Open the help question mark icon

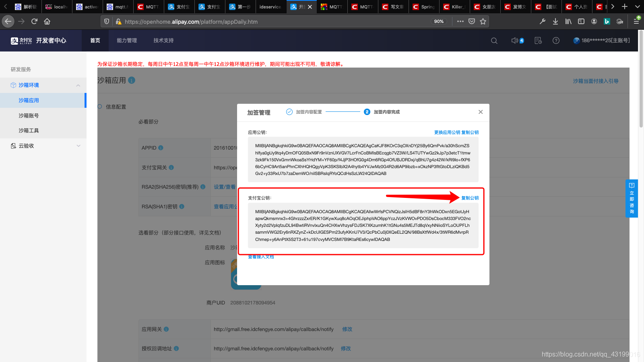pyautogui.click(x=556, y=41)
